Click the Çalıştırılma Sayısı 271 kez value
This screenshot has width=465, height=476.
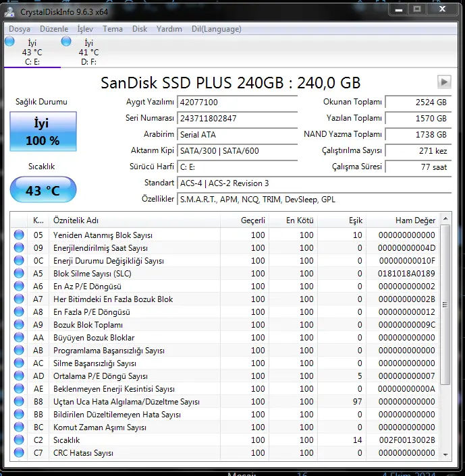pos(418,150)
